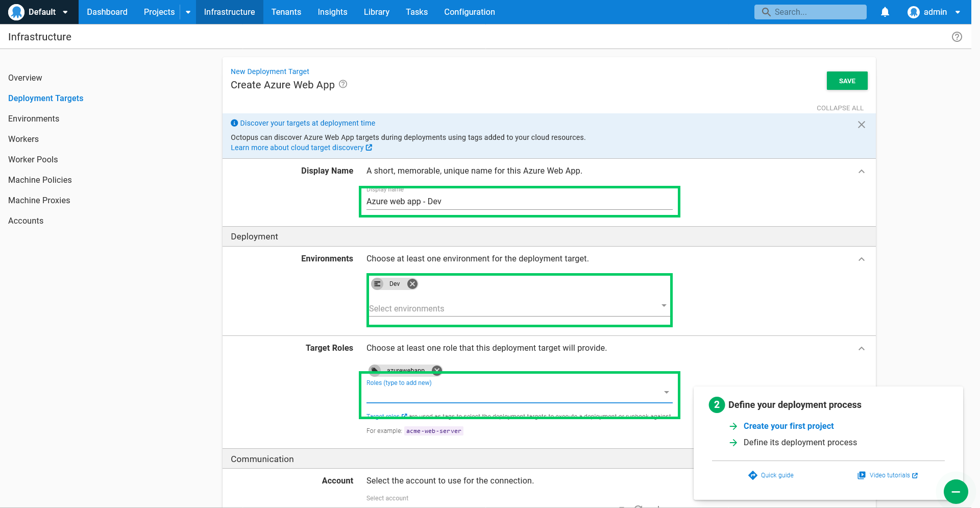Click the search magnifier icon

pyautogui.click(x=766, y=12)
